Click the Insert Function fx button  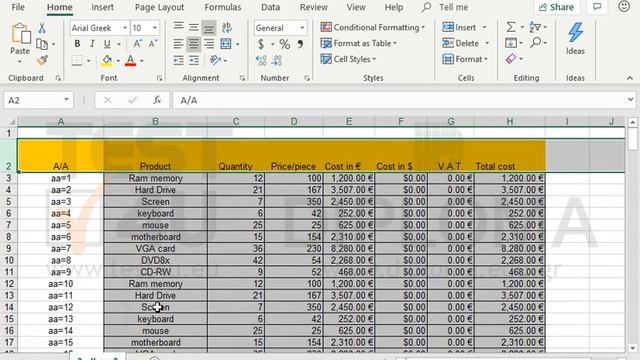tap(157, 100)
